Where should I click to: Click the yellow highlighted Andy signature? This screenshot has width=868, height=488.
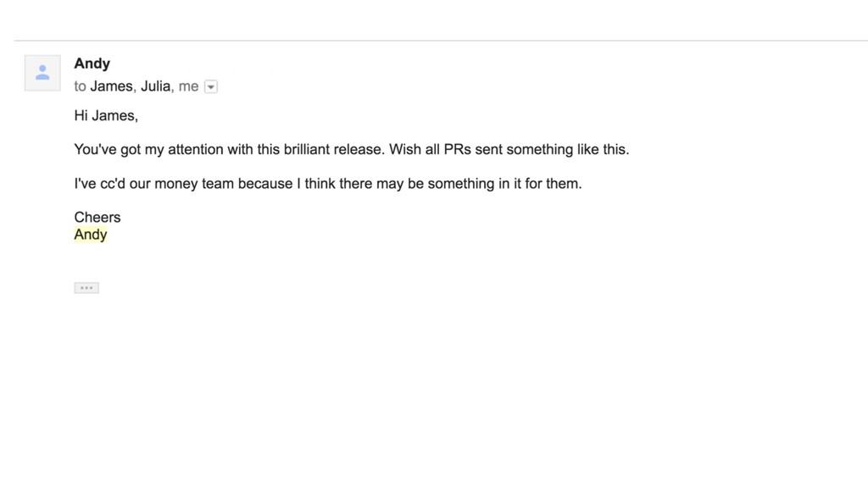pyautogui.click(x=91, y=235)
